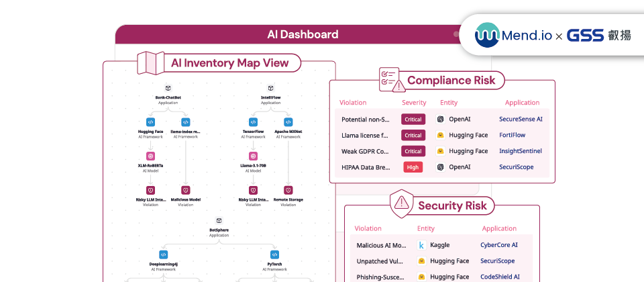Screen dimensions: 644x282
Task: Click Critical badge for Llama license violation
Action: pyautogui.click(x=413, y=135)
